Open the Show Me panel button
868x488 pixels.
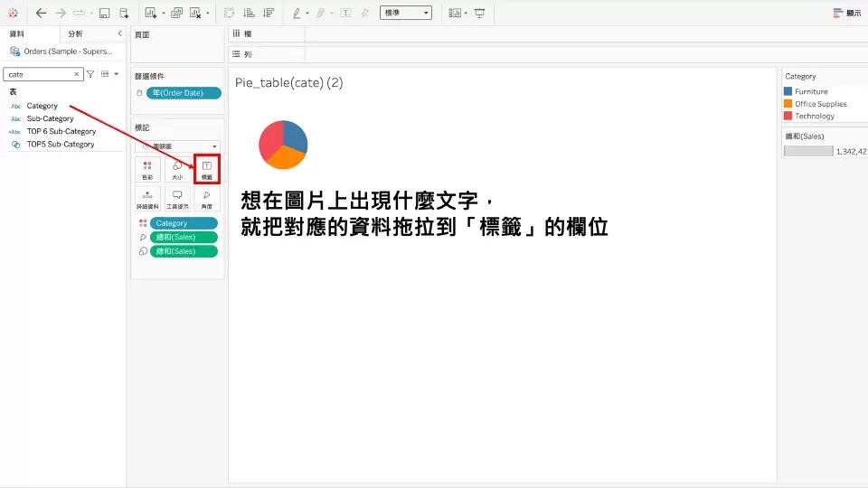coord(847,13)
